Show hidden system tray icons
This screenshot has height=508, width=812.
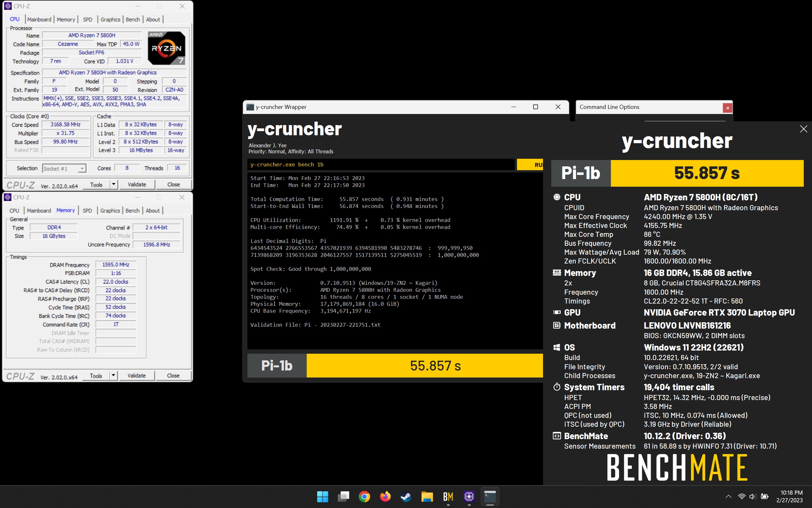pyautogui.click(x=729, y=496)
